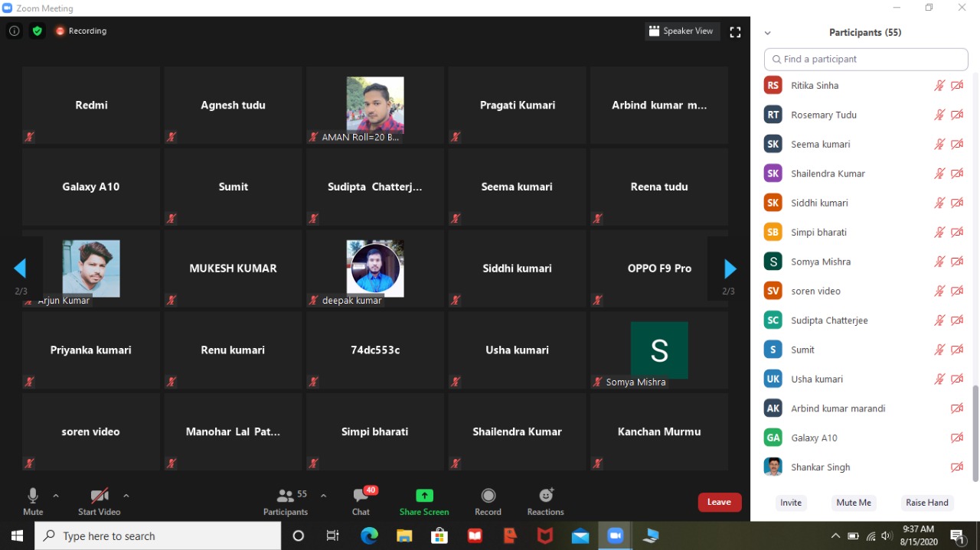Go to previous gallery page arrow

tap(21, 268)
